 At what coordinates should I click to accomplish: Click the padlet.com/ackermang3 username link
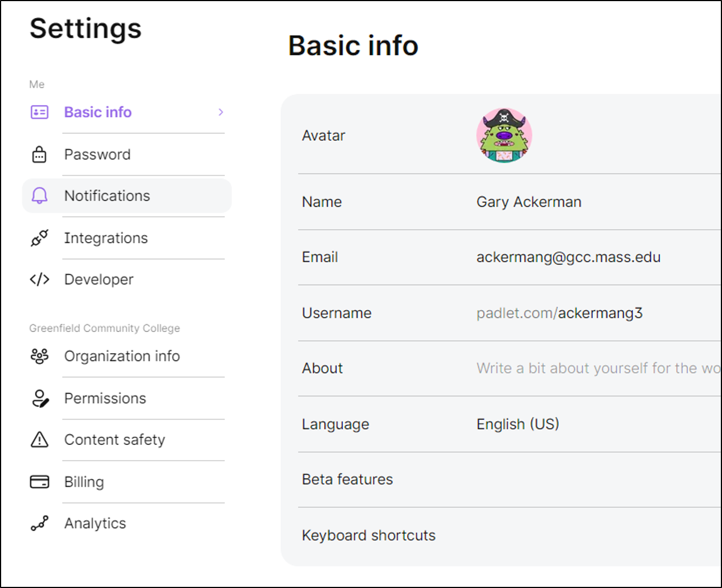click(x=560, y=313)
